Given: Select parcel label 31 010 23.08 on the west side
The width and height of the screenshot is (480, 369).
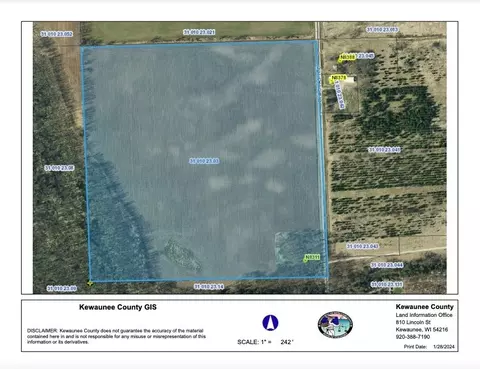Looking at the screenshot, I should pos(59,168).
